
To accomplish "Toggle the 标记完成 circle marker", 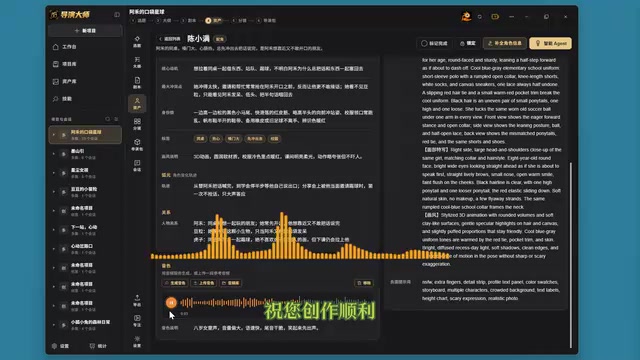I will 424,43.
